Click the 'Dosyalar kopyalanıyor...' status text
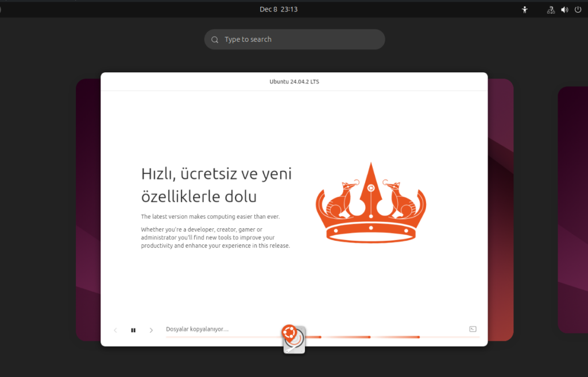 tap(197, 329)
